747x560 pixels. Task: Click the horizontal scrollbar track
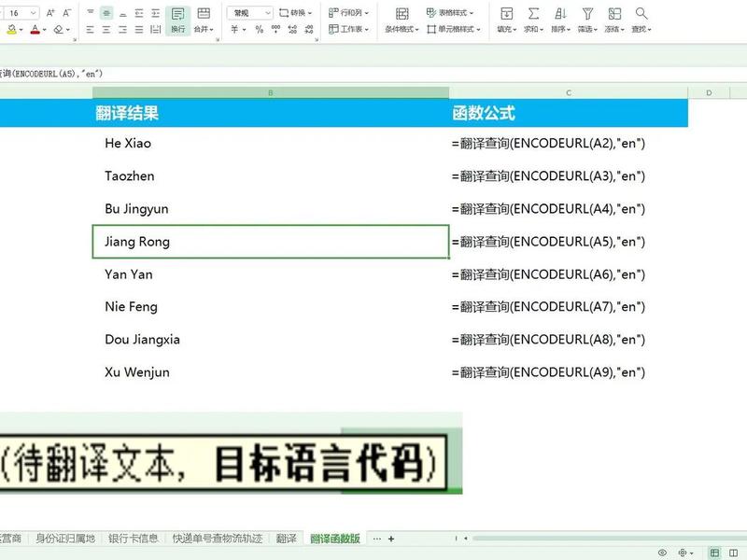pos(610,539)
